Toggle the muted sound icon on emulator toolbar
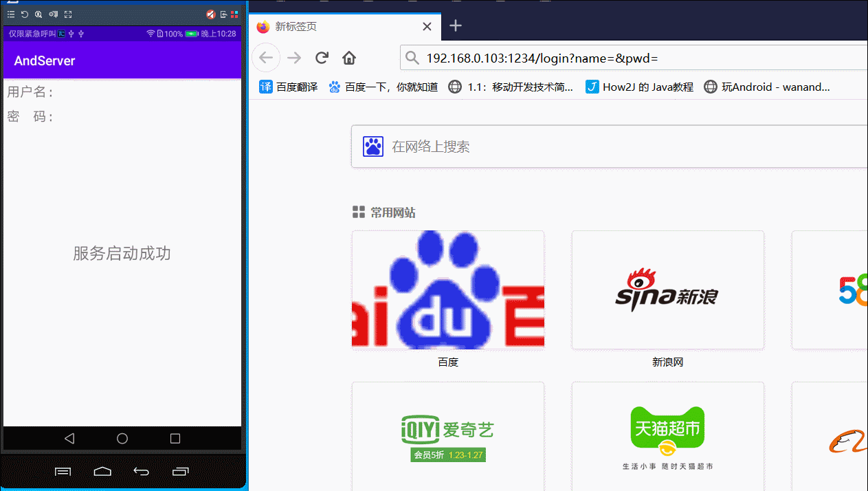The image size is (868, 491). pyautogui.click(x=210, y=14)
